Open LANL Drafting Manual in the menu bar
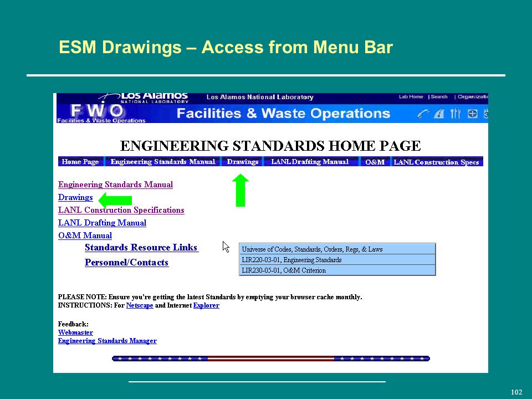532x399 pixels. tap(310, 161)
